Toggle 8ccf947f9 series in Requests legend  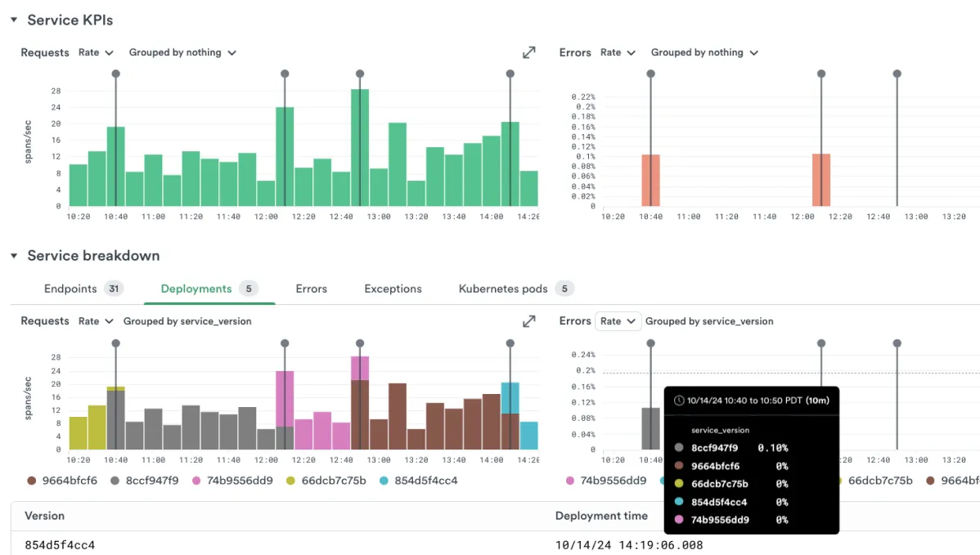[144, 481]
